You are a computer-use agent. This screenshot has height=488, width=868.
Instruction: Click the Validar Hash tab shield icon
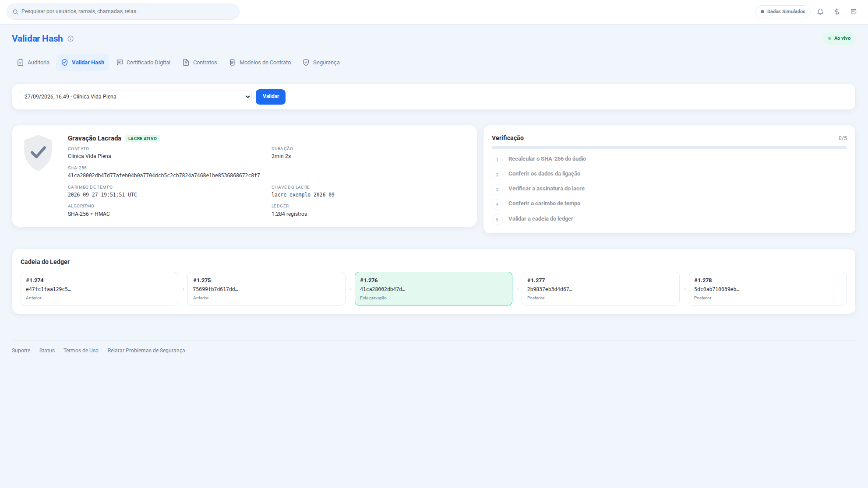coord(64,63)
